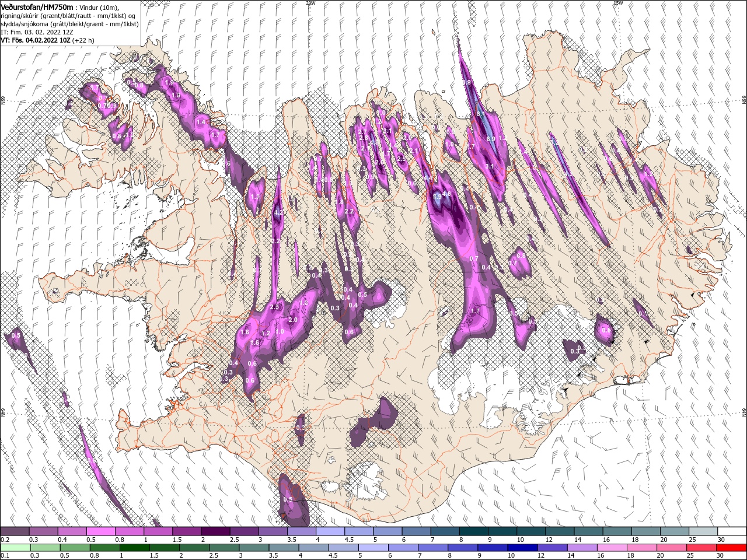This screenshot has height=560, width=747.
Task: Pick bright red bottom swatch right of 30
Action: (x=731, y=548)
